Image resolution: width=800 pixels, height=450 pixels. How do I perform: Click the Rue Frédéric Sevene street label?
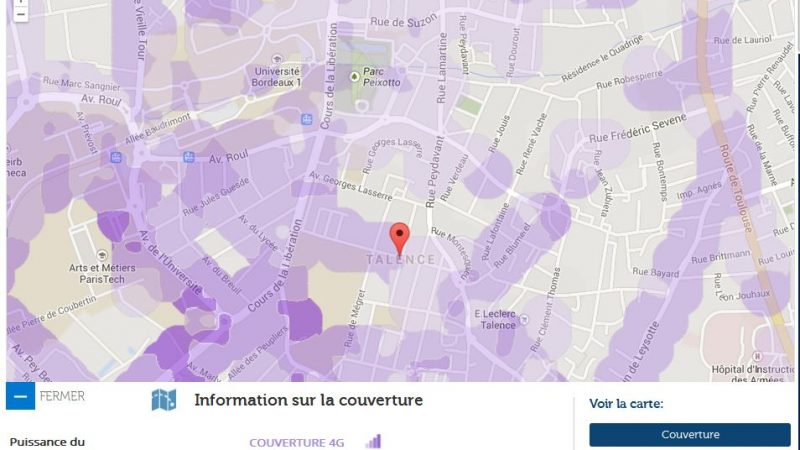point(638,129)
